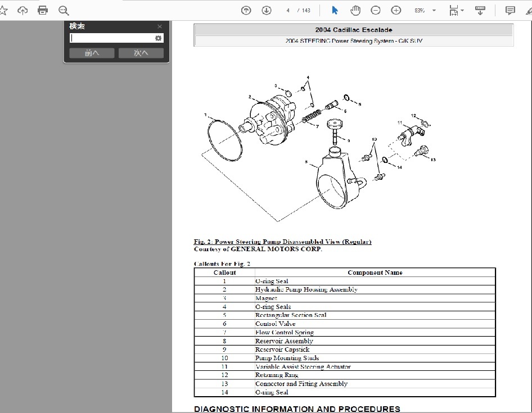Click the Callout column header
The width and height of the screenshot is (532, 413).
pos(224,273)
